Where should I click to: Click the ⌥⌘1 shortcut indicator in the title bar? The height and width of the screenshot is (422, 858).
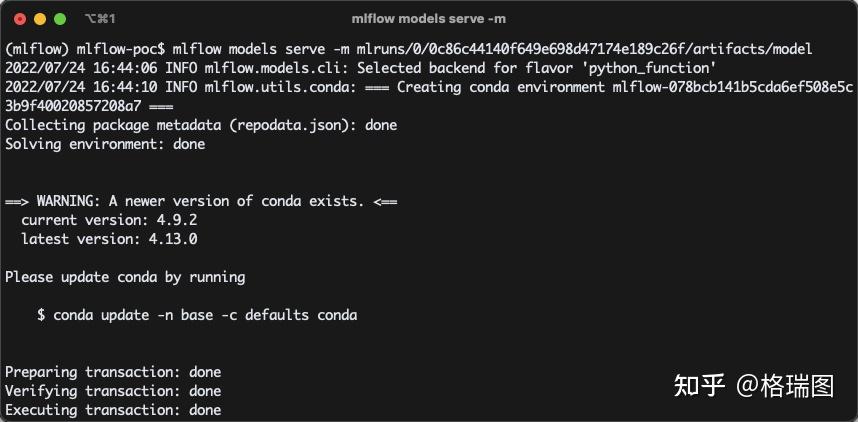[x=100, y=19]
